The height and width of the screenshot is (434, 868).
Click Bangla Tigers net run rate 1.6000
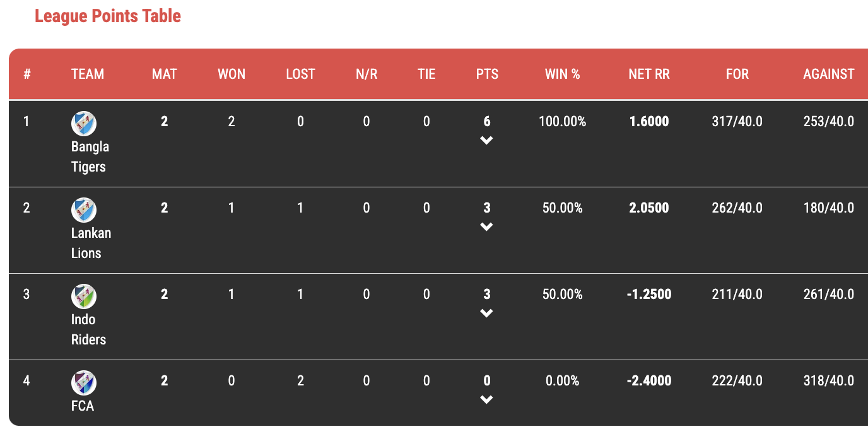[649, 122]
